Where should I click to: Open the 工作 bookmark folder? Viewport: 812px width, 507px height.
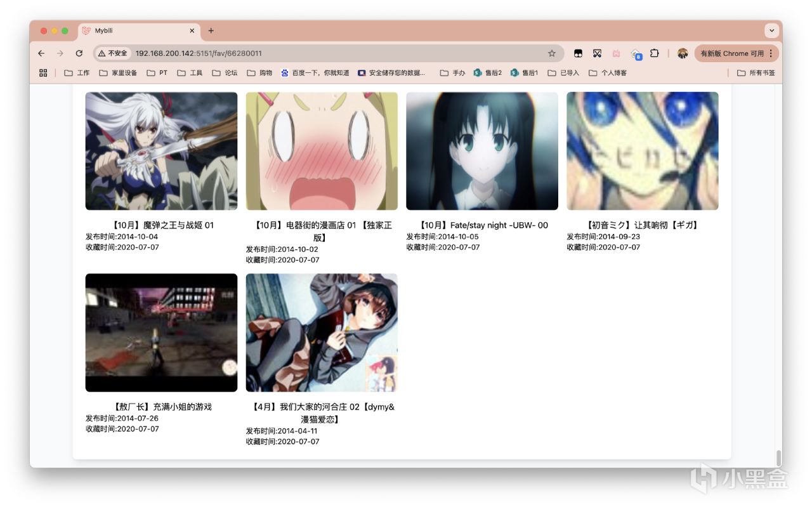coord(77,73)
